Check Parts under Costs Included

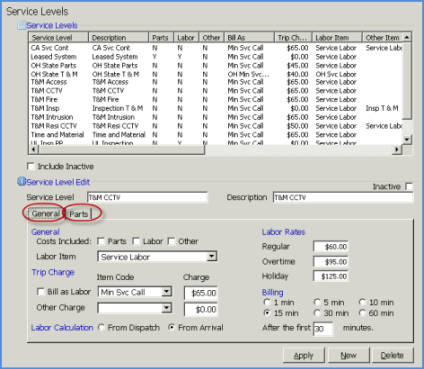tap(101, 241)
